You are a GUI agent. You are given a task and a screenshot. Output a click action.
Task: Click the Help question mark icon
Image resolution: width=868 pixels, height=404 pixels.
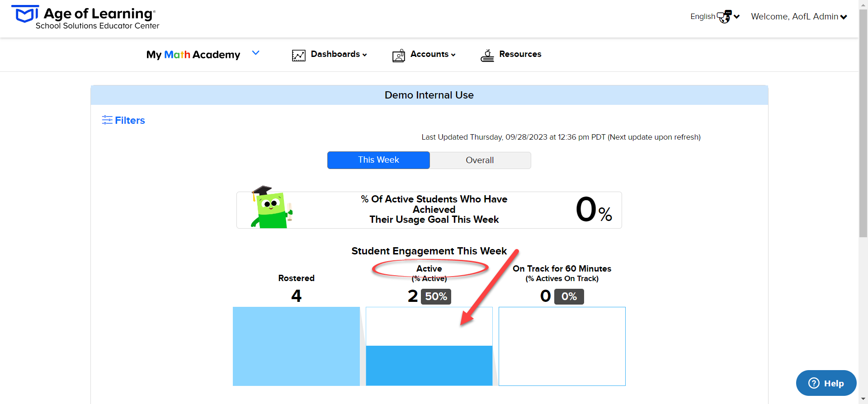point(814,383)
